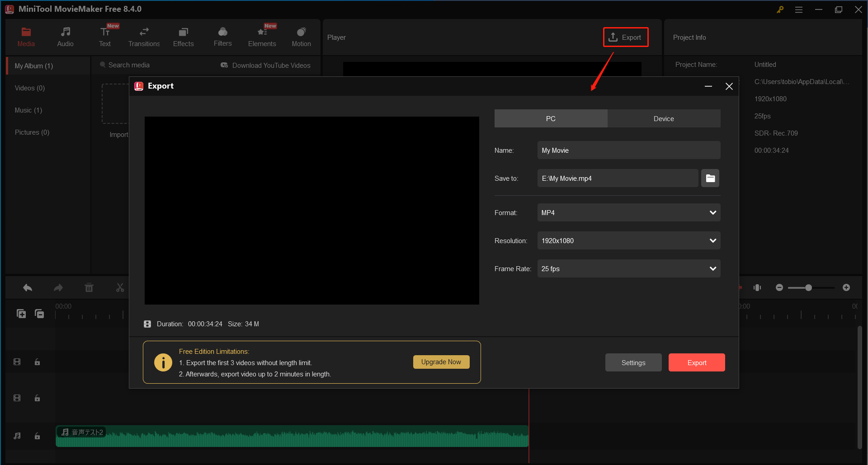The width and height of the screenshot is (868, 465).
Task: Lock the audio track with 音声テスト2
Action: pos(37,436)
